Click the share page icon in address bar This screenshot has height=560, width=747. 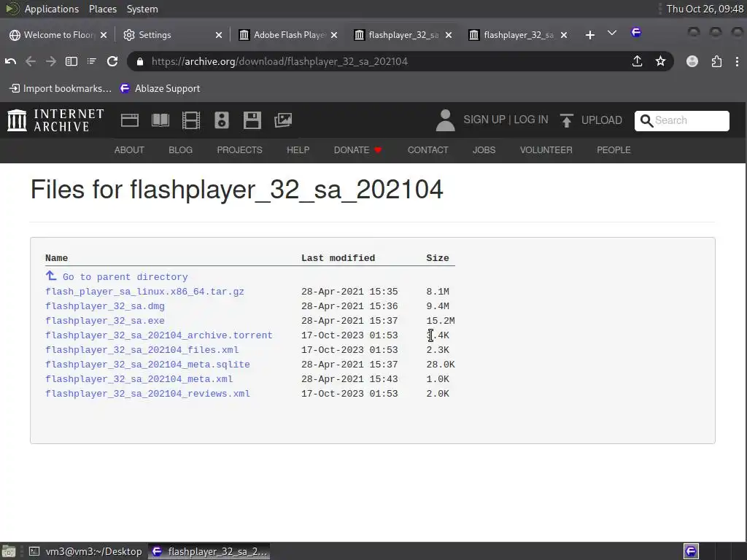(x=637, y=61)
